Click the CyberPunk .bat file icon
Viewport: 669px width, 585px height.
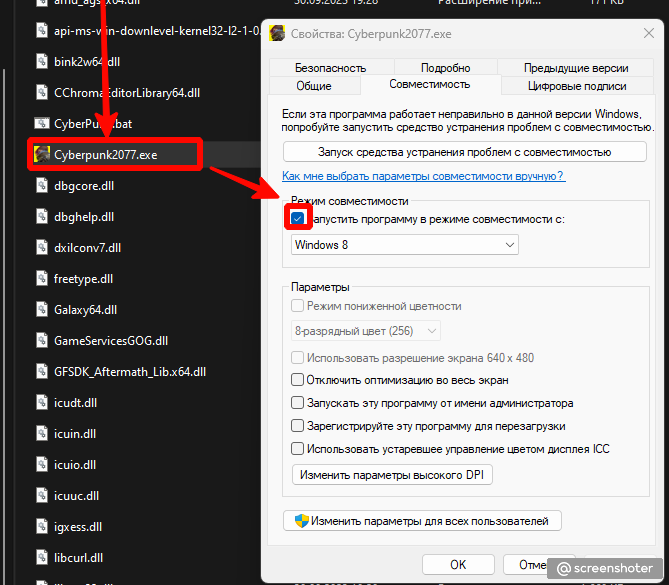click(x=42, y=124)
